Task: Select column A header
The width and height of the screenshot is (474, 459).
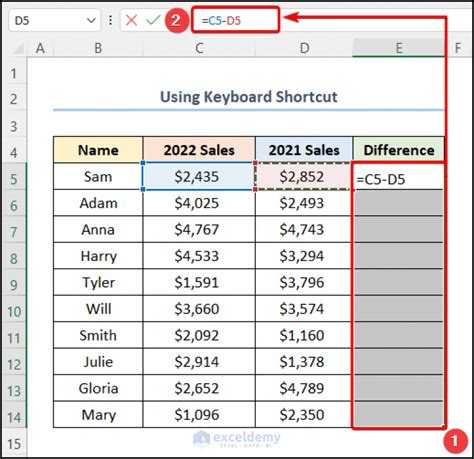Action: click(x=40, y=48)
